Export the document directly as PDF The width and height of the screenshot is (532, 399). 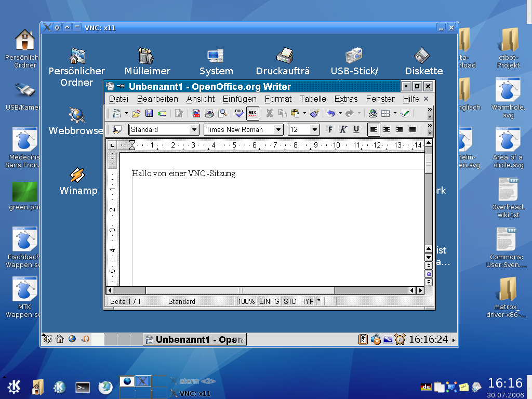pos(197,113)
